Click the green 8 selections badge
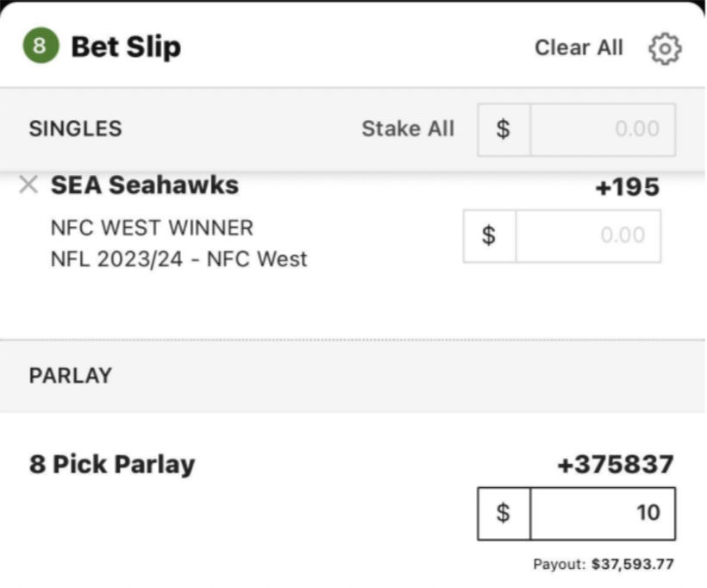Viewport: 707px width, 588px height. [x=41, y=46]
